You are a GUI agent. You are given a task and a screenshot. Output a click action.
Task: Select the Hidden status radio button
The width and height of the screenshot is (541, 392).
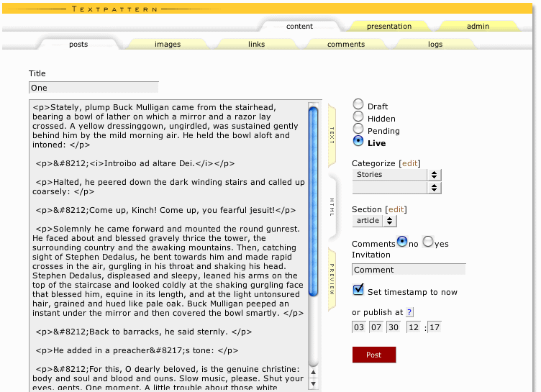point(358,117)
